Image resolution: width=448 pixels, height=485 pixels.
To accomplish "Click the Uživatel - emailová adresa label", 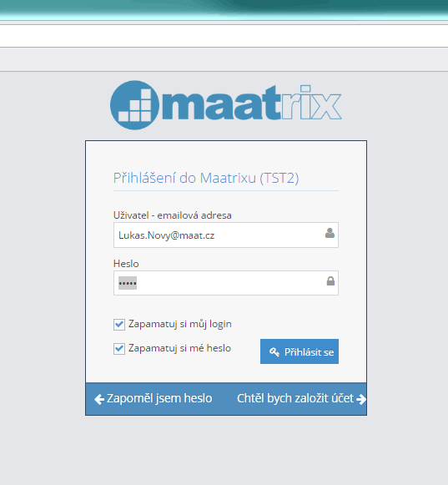I will point(173,215).
